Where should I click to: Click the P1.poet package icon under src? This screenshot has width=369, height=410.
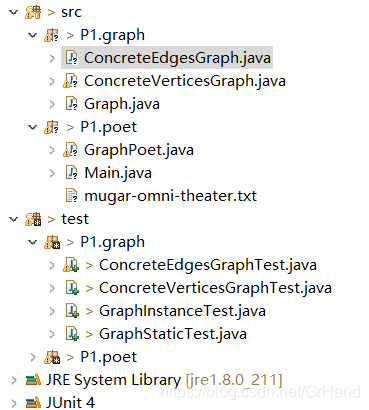tap(52, 127)
